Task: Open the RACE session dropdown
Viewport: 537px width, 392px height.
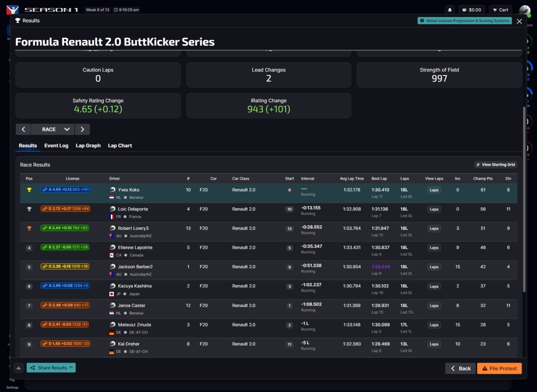Action: (x=53, y=129)
